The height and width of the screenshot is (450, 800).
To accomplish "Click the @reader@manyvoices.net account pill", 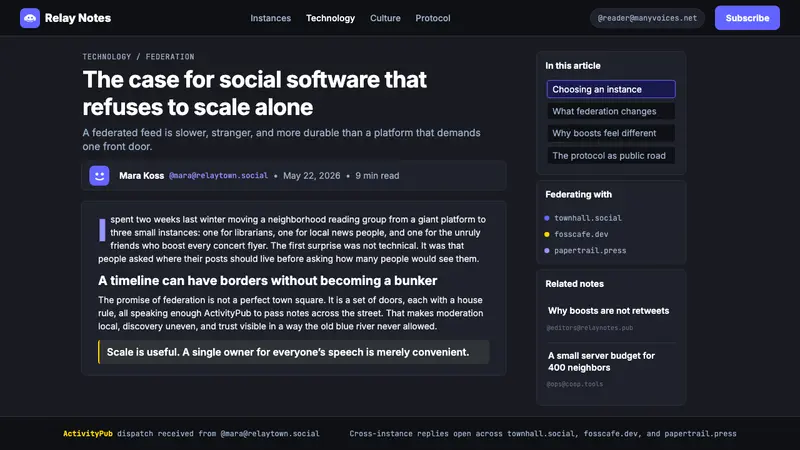I will (x=647, y=18).
